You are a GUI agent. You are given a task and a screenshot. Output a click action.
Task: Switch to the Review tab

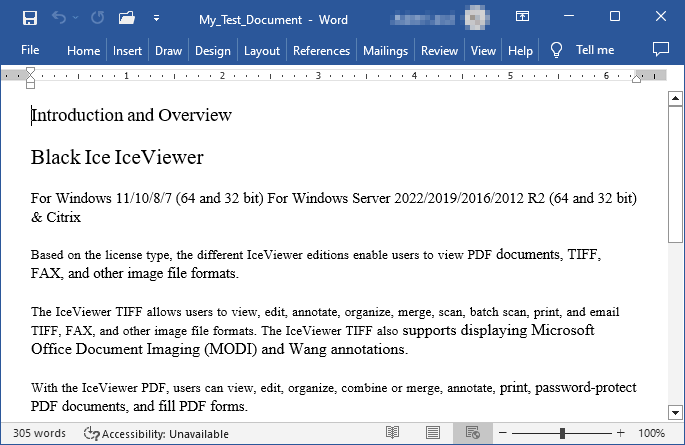[x=439, y=51]
